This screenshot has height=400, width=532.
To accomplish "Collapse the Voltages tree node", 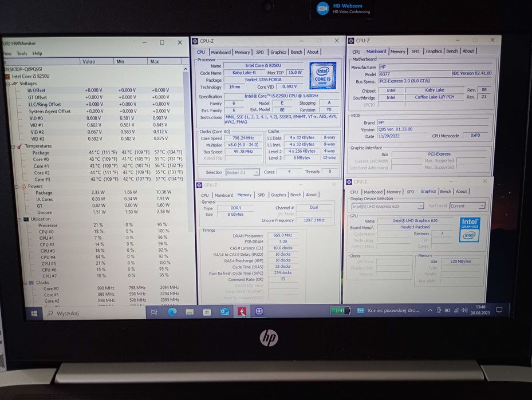I will click(9, 84).
